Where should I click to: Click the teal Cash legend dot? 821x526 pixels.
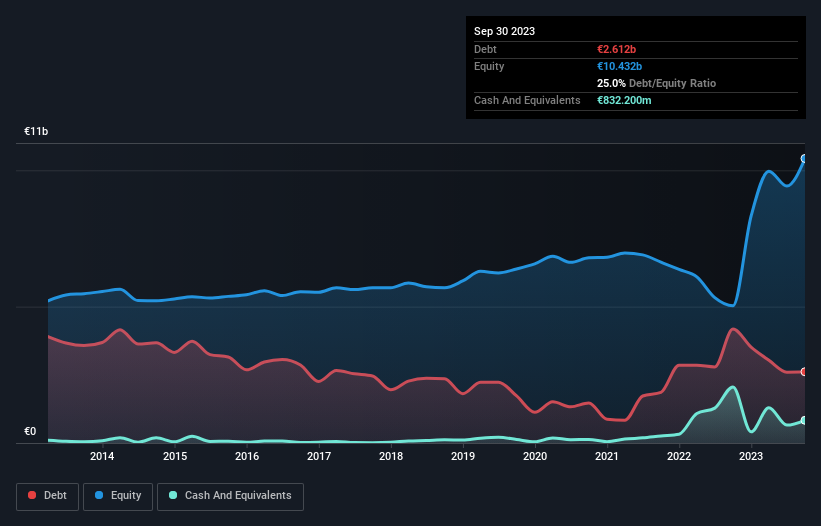[173, 495]
